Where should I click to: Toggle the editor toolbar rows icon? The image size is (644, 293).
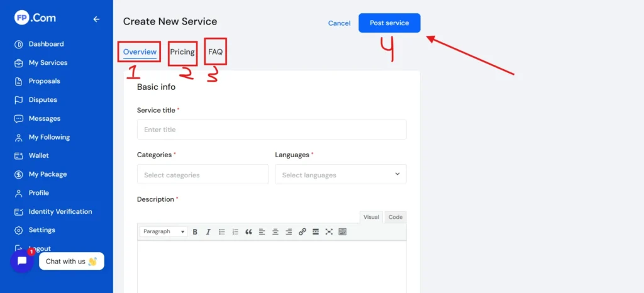[x=343, y=232]
